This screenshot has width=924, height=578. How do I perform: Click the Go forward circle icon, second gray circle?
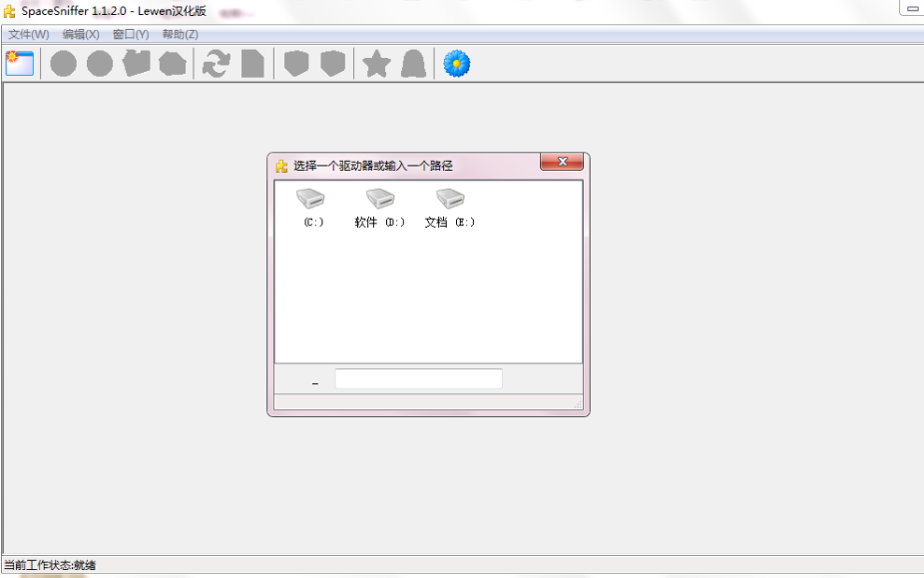(x=100, y=64)
